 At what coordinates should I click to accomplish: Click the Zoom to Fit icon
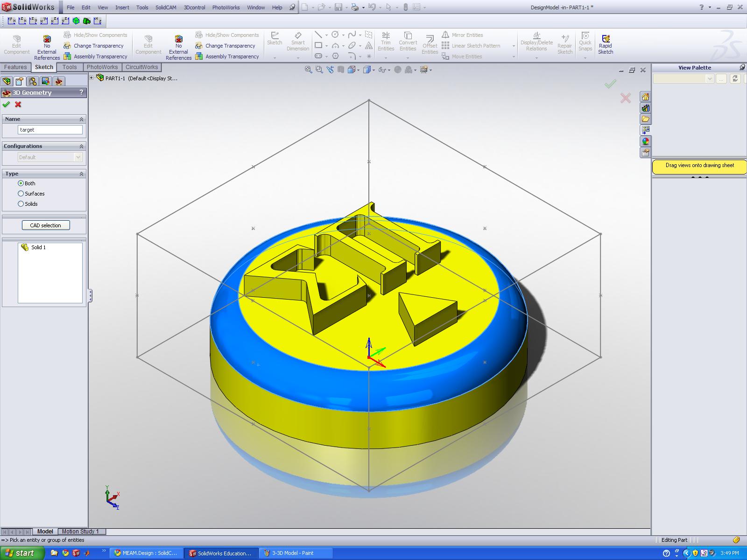point(308,70)
